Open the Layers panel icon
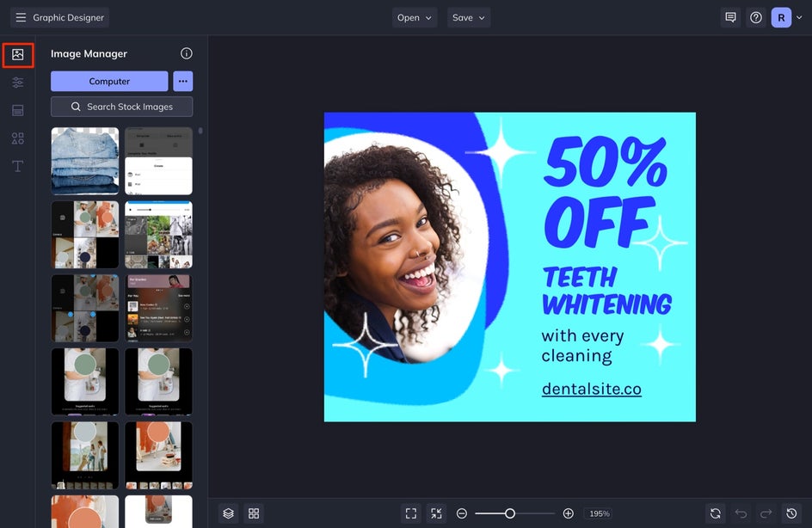 click(x=229, y=513)
